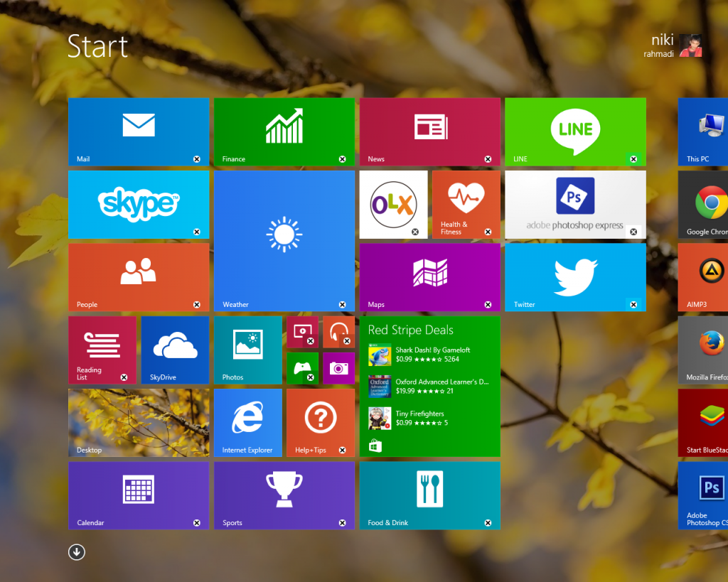This screenshot has height=582, width=728.
Task: Launch the AIMP3 player tile
Action: click(x=703, y=278)
